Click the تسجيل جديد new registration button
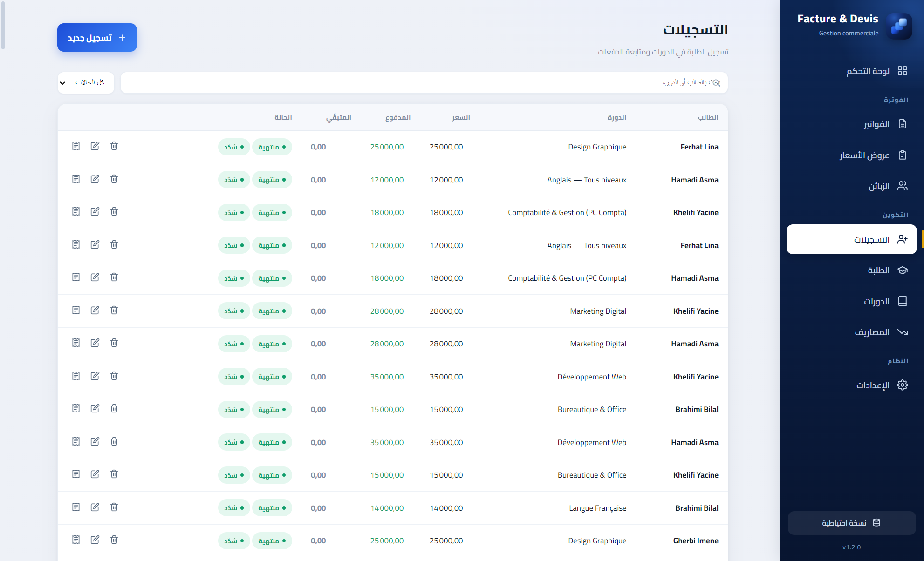Screen dimensions: 924x561 (97, 38)
